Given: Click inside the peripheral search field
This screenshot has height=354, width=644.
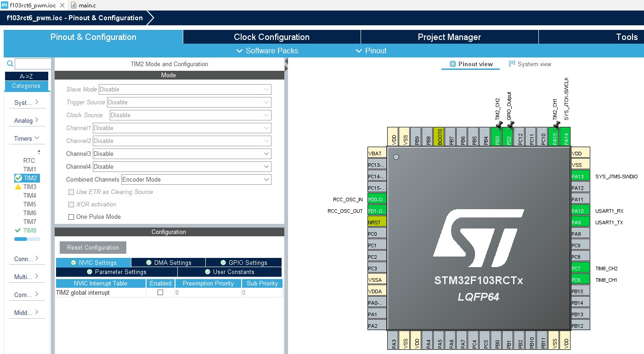Looking at the screenshot, I should [x=33, y=63].
